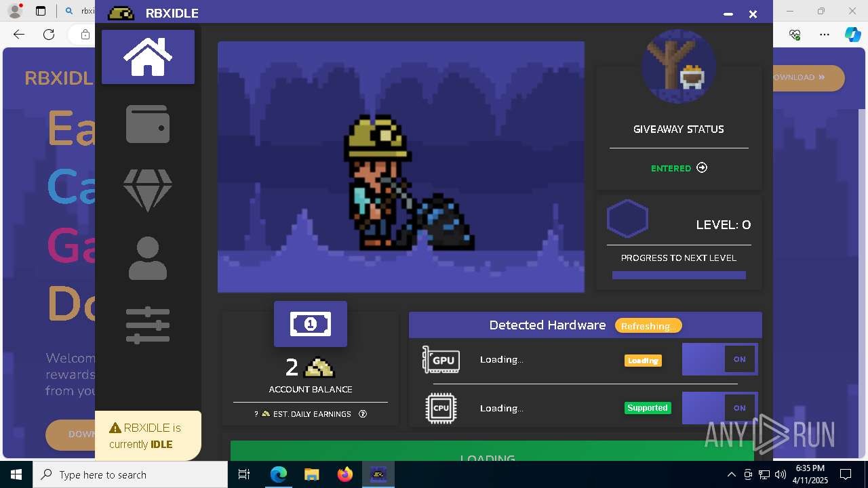Click the cash balance icon button
This screenshot has height=488, width=868.
pyautogui.click(x=311, y=324)
